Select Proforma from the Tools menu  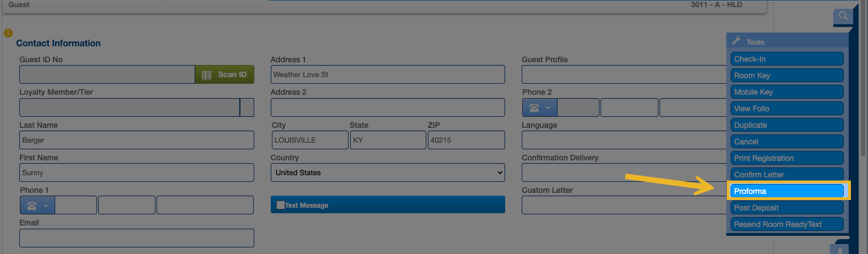pyautogui.click(x=787, y=191)
